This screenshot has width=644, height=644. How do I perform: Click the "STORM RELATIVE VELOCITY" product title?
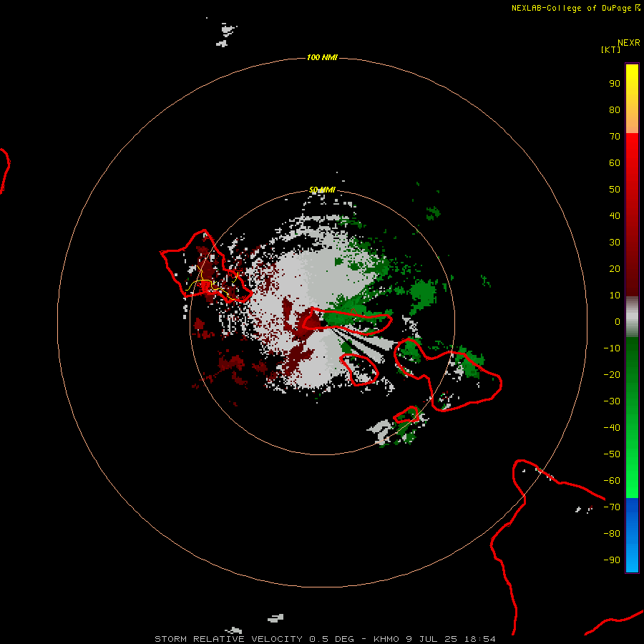tap(228, 639)
